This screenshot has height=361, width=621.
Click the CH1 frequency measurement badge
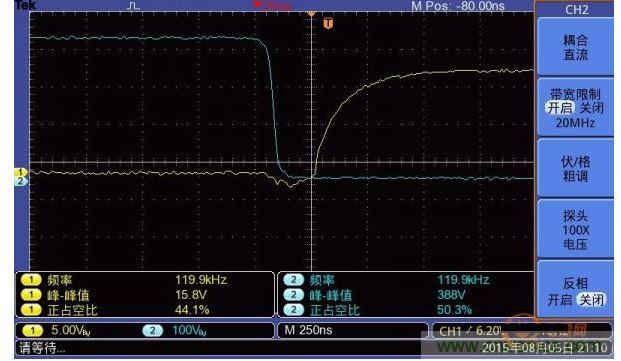(x=30, y=280)
